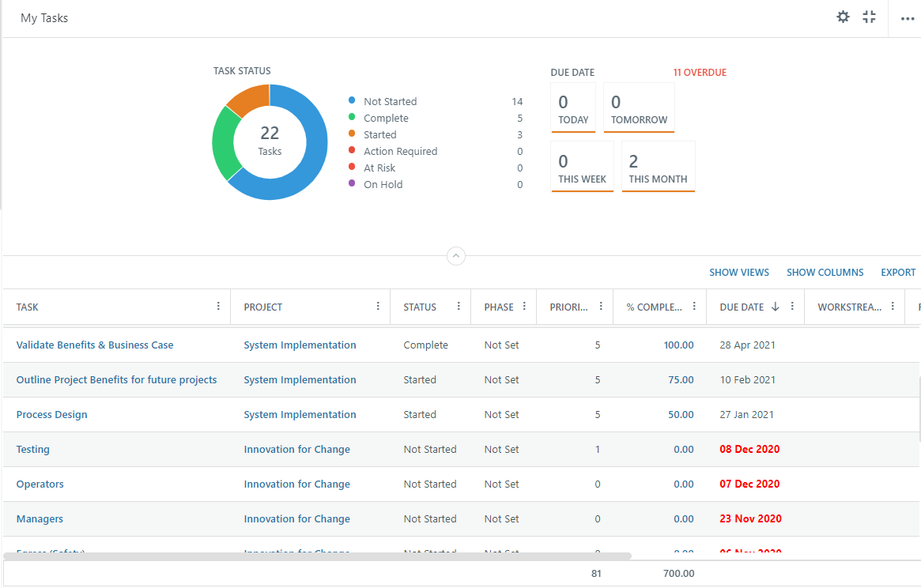Click the Not Started blue legend dot
Image resolution: width=921 pixels, height=588 pixels.
tap(352, 100)
